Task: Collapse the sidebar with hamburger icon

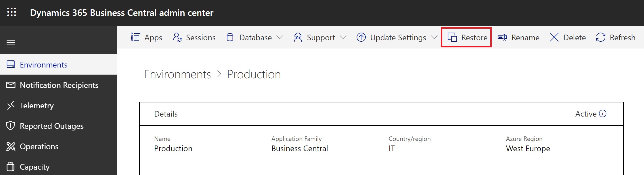Action: coord(11,44)
